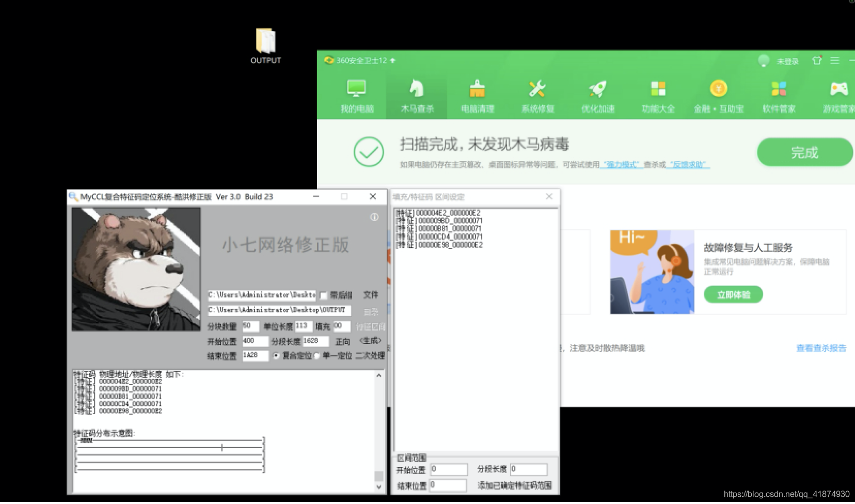This screenshot has height=504, width=855.
Task: Click 添加已确定特征码范围 button
Action: pyautogui.click(x=515, y=485)
